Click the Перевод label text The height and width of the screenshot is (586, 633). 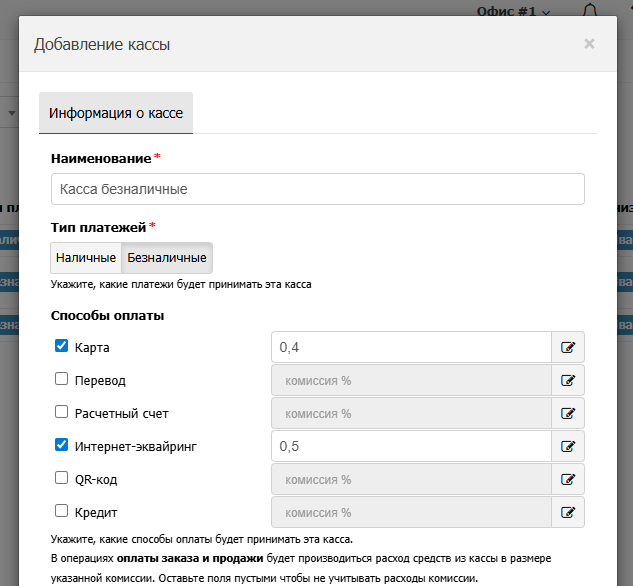pyautogui.click(x=100, y=381)
